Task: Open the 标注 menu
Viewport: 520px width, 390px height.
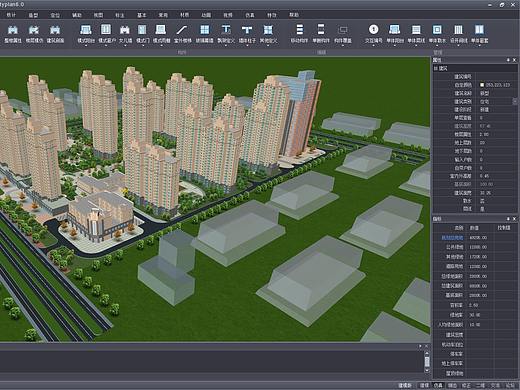Action: [120, 15]
